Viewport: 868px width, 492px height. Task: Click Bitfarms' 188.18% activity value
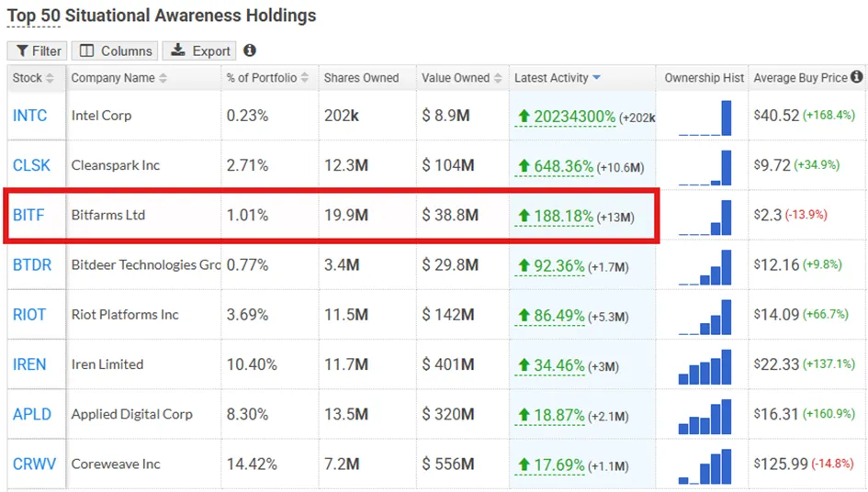(x=564, y=217)
